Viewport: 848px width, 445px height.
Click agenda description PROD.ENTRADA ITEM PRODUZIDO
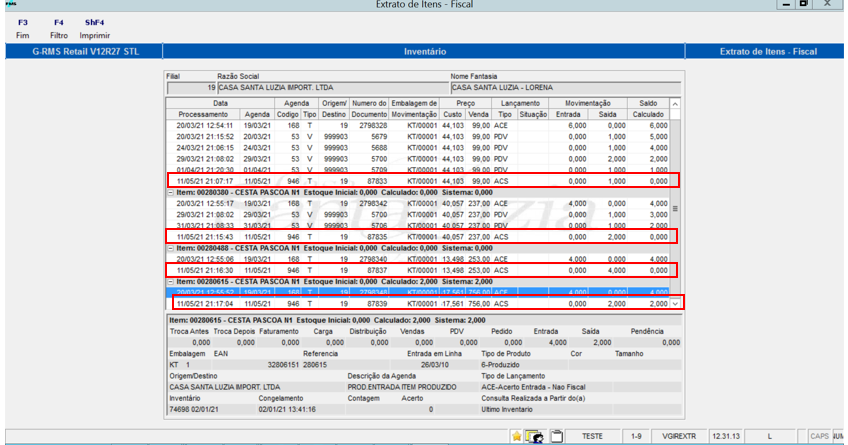click(402, 387)
